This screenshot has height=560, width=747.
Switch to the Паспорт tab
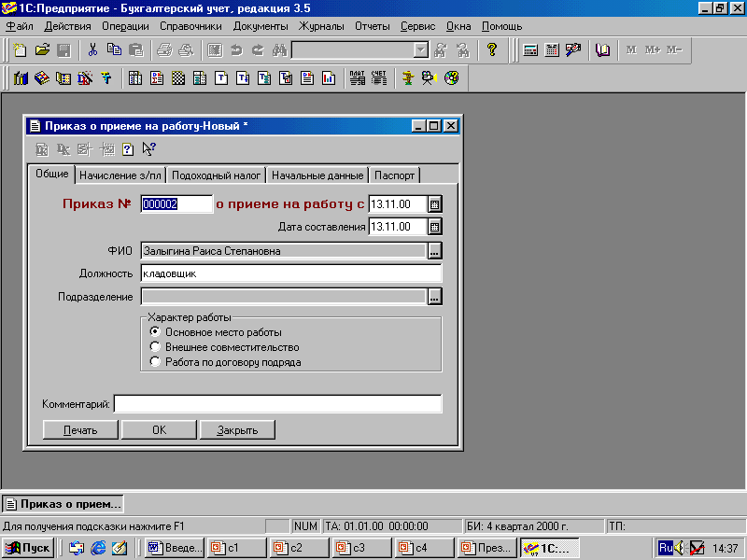tap(394, 175)
